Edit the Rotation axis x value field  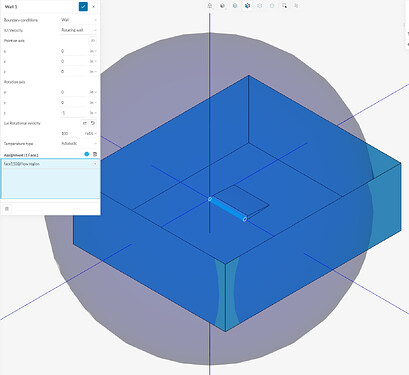[74, 92]
